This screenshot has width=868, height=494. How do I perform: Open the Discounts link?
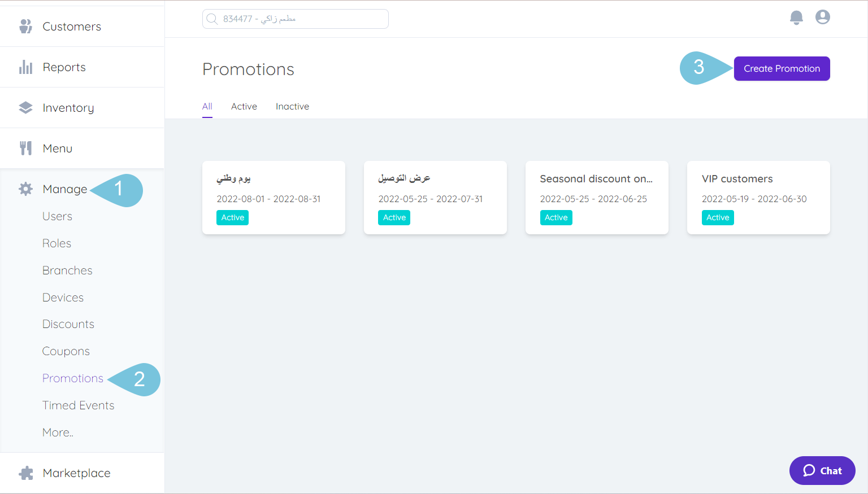click(68, 323)
